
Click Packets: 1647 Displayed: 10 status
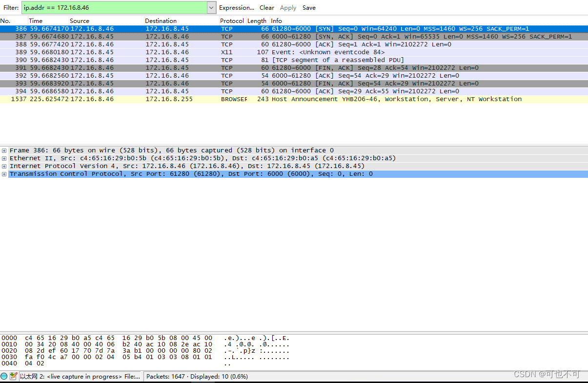pos(197,377)
